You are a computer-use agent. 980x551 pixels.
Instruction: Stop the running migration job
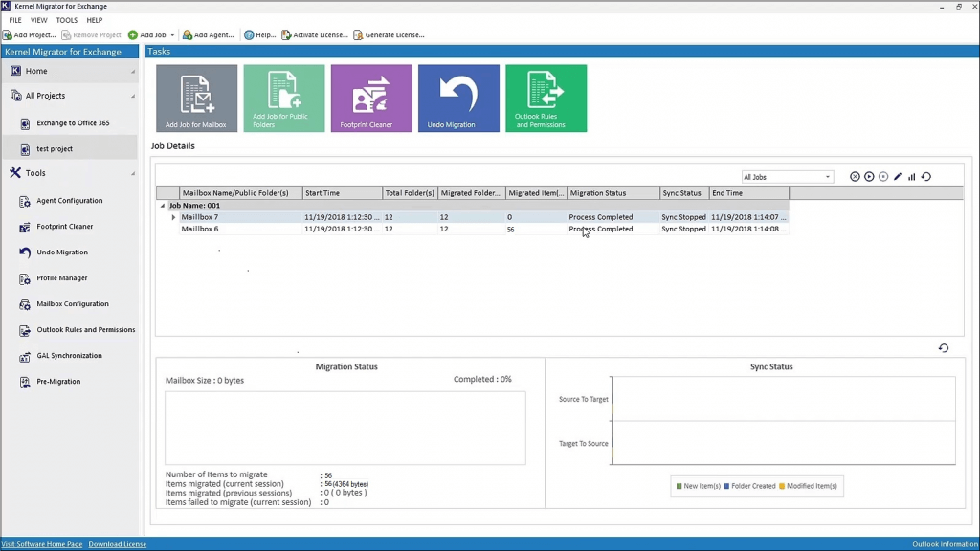click(x=882, y=176)
